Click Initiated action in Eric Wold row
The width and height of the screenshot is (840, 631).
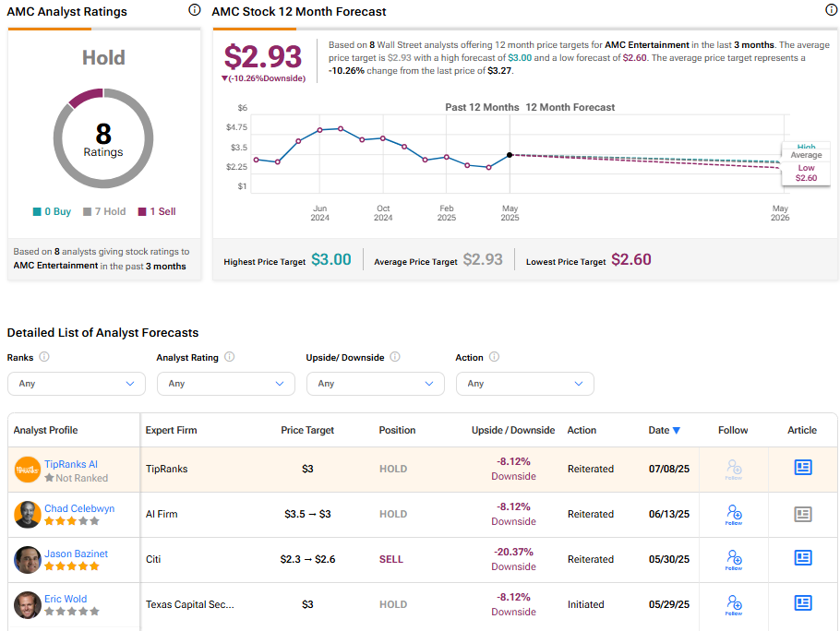(x=586, y=604)
